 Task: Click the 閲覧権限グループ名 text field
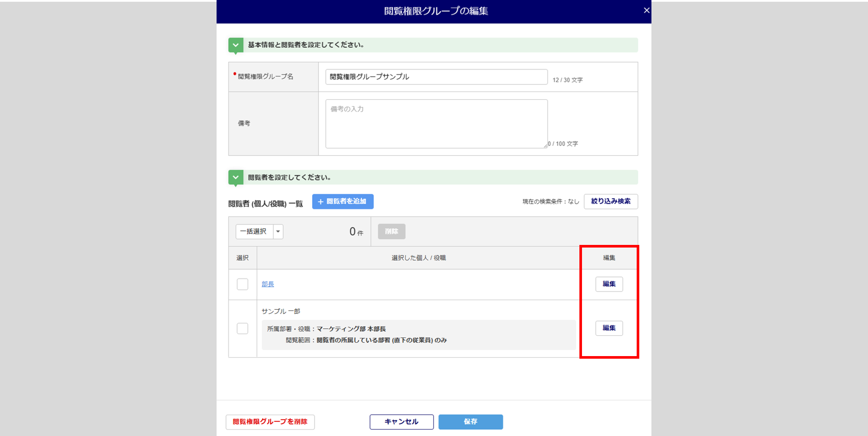(436, 77)
